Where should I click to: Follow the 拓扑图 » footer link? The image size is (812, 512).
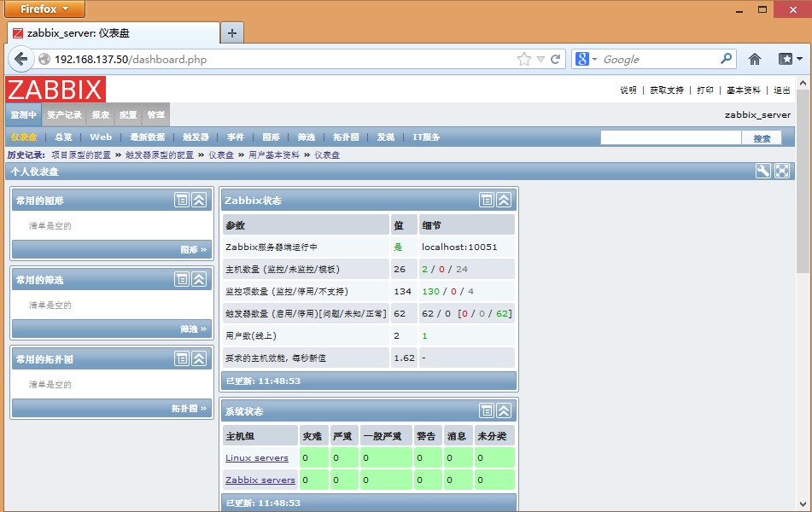tap(189, 409)
